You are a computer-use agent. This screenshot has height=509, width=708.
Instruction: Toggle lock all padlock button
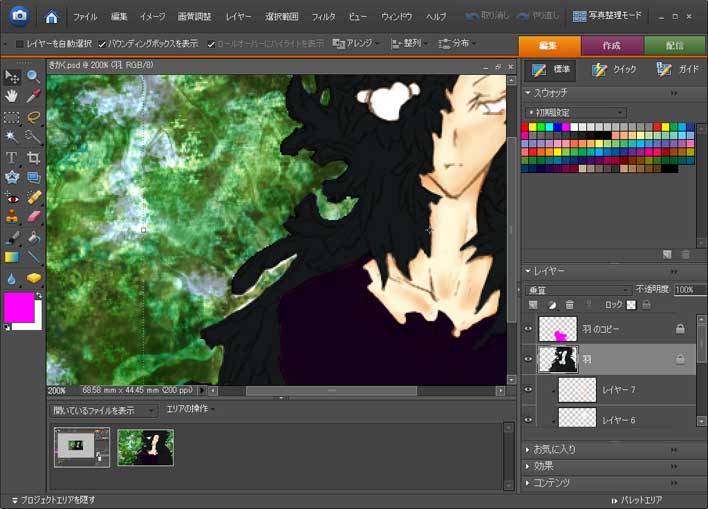coord(647,305)
